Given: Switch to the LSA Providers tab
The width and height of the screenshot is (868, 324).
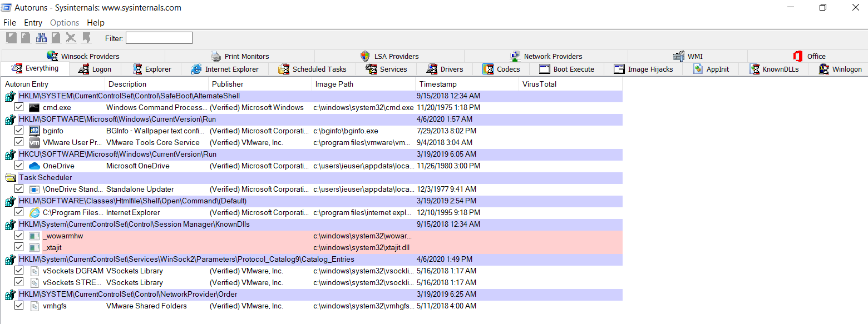Looking at the screenshot, I should (389, 56).
